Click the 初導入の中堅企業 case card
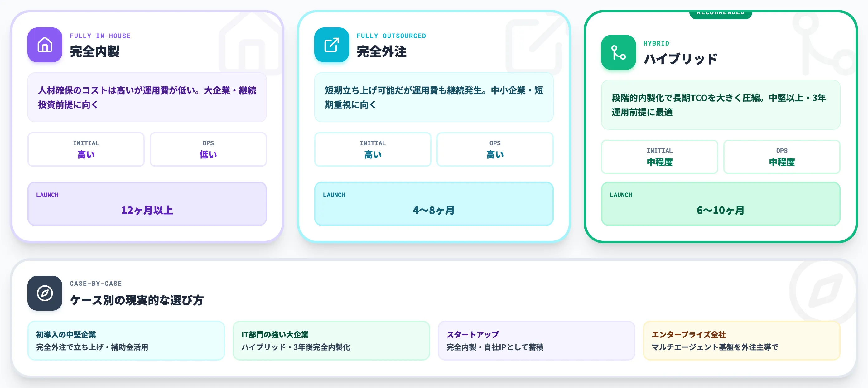 click(x=126, y=341)
